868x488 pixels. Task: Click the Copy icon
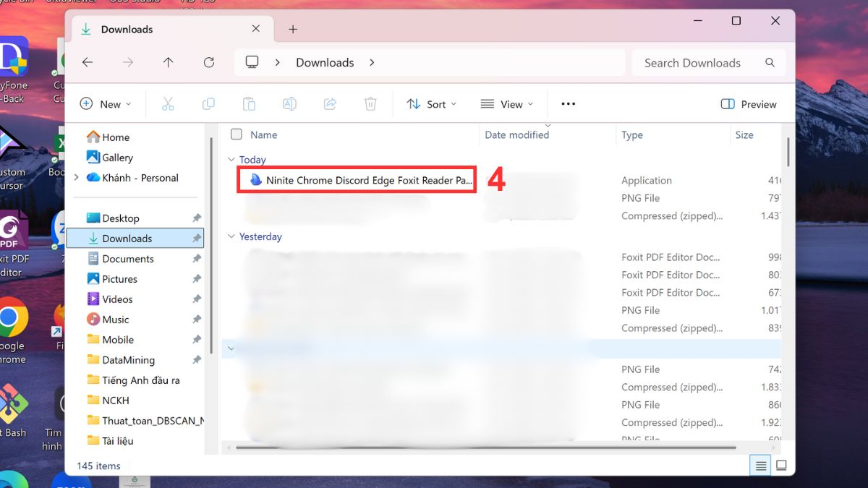pos(208,104)
